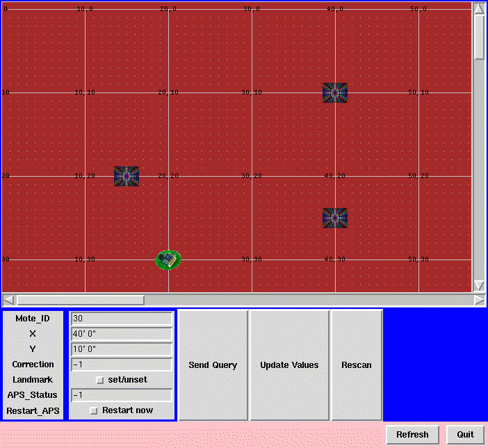Focus the Y coordinate field
488x448 pixels.
point(121,349)
